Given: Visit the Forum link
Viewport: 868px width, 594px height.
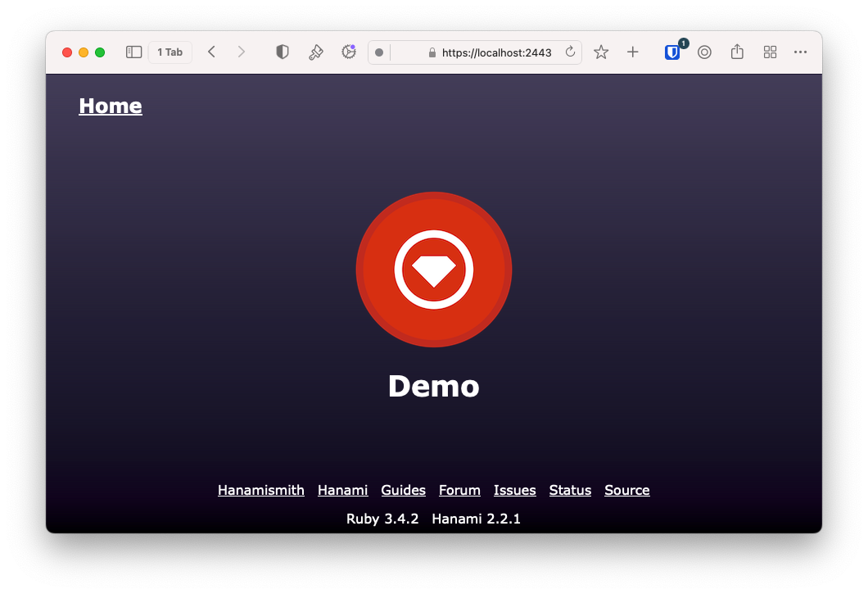Looking at the screenshot, I should pyautogui.click(x=459, y=491).
